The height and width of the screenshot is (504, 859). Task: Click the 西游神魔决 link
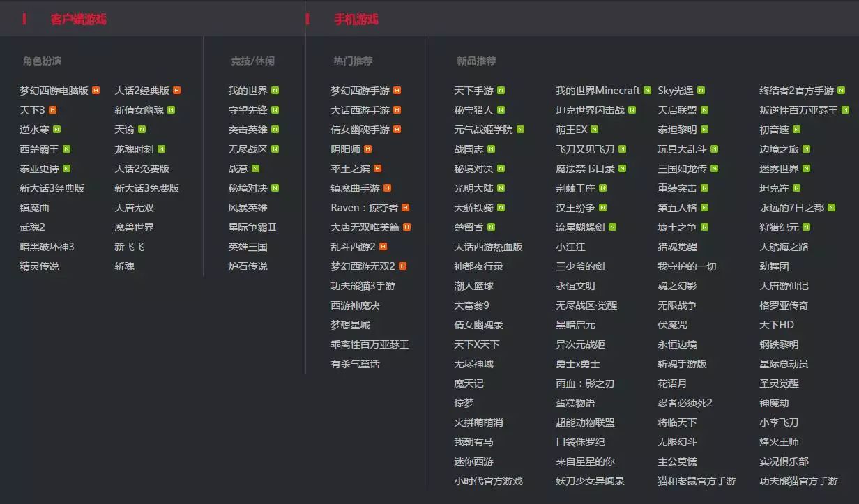[355, 305]
